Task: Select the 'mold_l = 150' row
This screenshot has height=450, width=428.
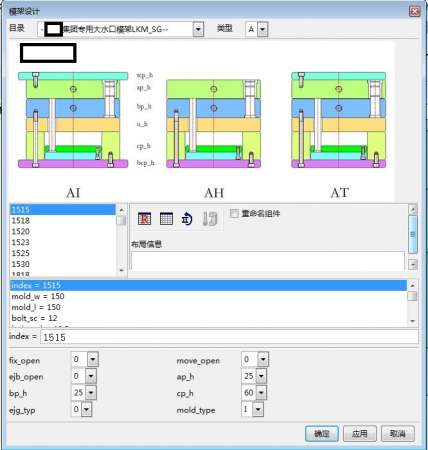Action: coord(208,307)
